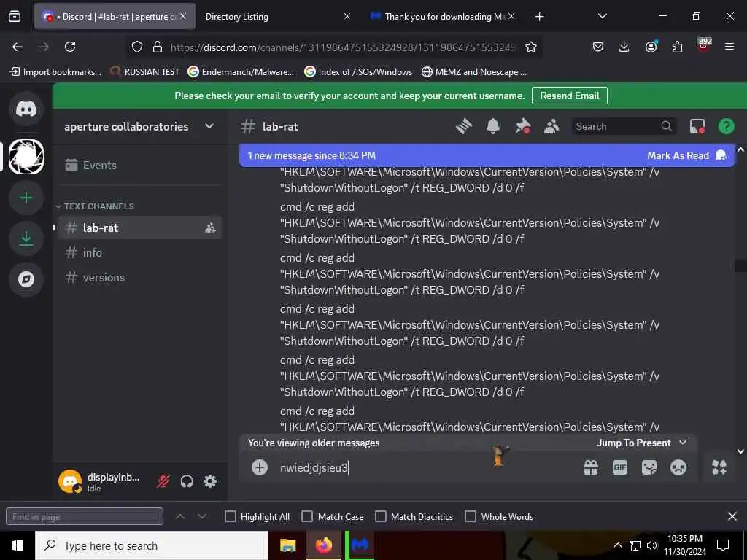The image size is (747, 560).
Task: Click the Find in page input field
Action: (x=85, y=517)
